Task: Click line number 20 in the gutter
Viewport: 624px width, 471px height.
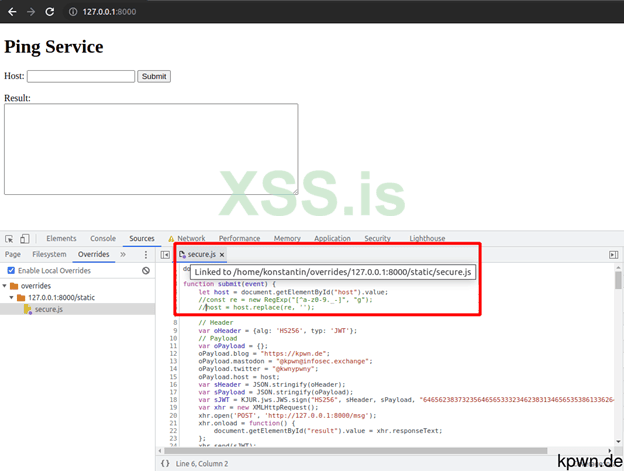Action: click(x=173, y=415)
